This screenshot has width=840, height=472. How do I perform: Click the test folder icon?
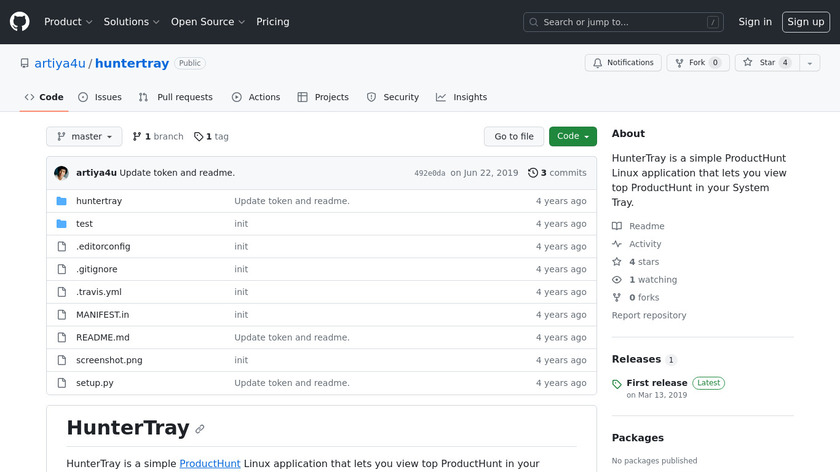[x=62, y=224]
